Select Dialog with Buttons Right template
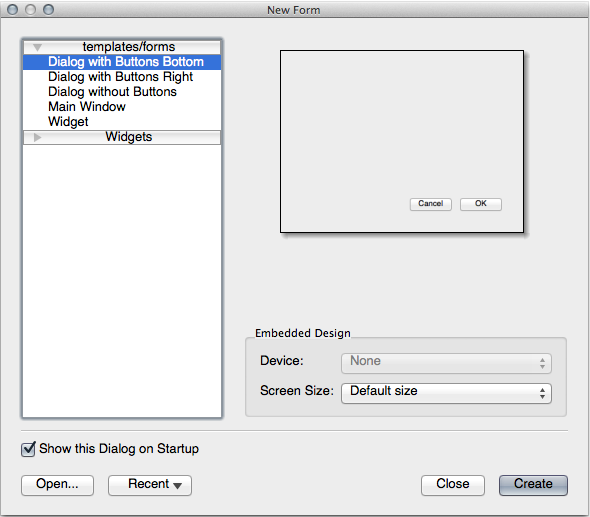This screenshot has height=517, width=590. point(122,77)
